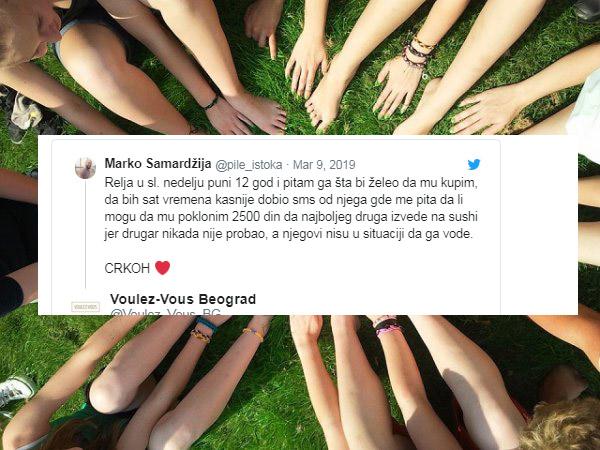Click the line mentioning 2500 din
The width and height of the screenshot is (600, 450).
point(291,217)
